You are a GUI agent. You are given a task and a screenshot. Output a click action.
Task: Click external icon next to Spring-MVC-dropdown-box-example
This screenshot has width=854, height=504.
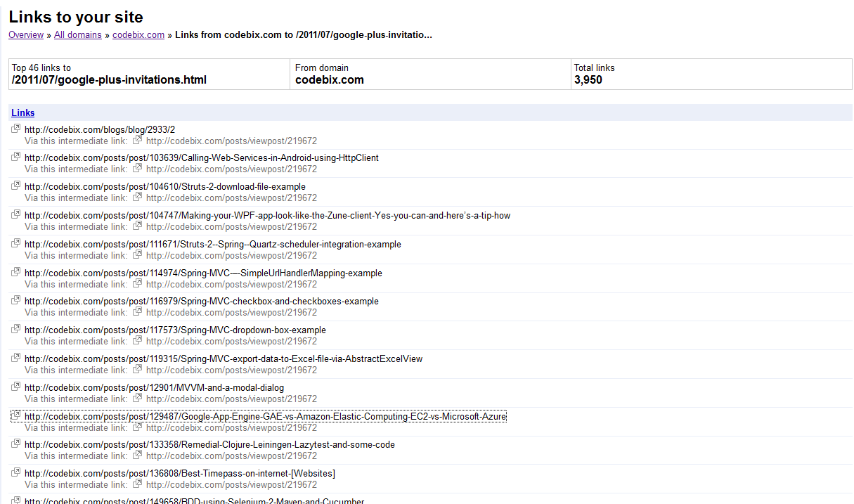point(15,330)
